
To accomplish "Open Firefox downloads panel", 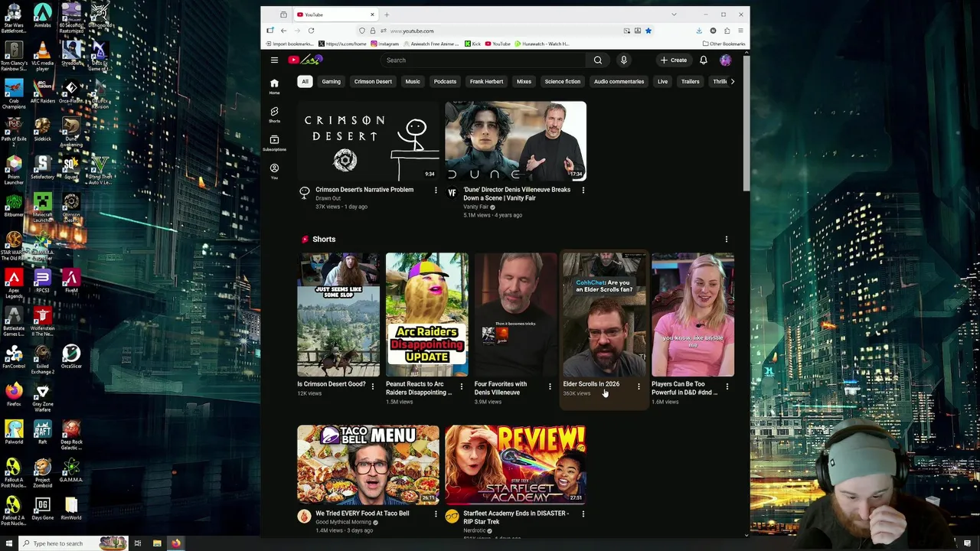I will coord(699,31).
